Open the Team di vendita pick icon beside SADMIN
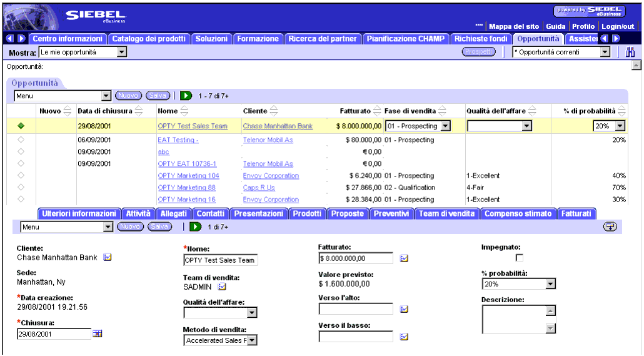Screen dimensions: 644x356 click(x=222, y=287)
